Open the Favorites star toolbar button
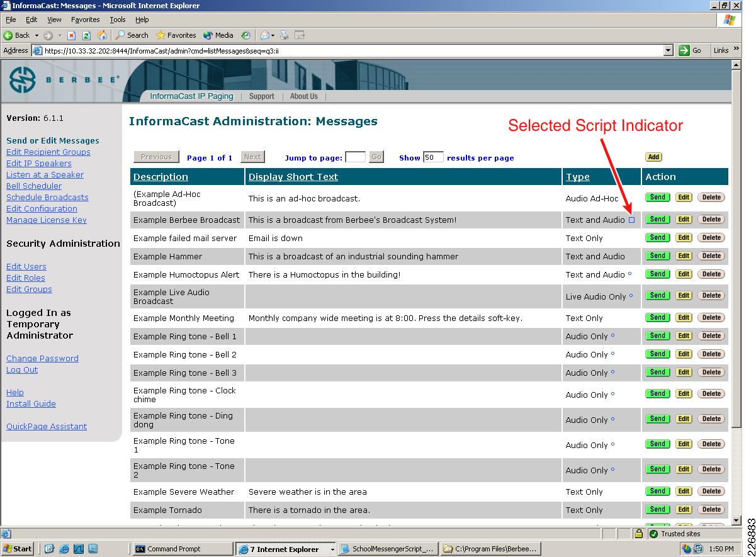Viewport: 756px width, 557px height. click(176, 35)
